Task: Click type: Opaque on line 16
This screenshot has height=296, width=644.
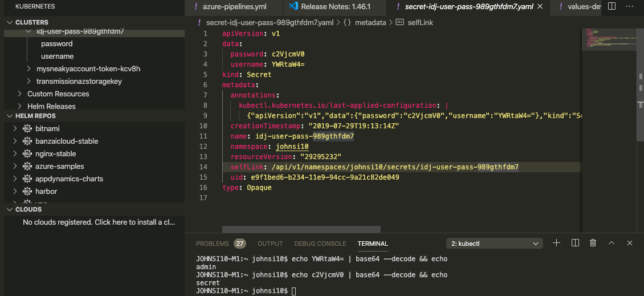Action: tap(247, 188)
